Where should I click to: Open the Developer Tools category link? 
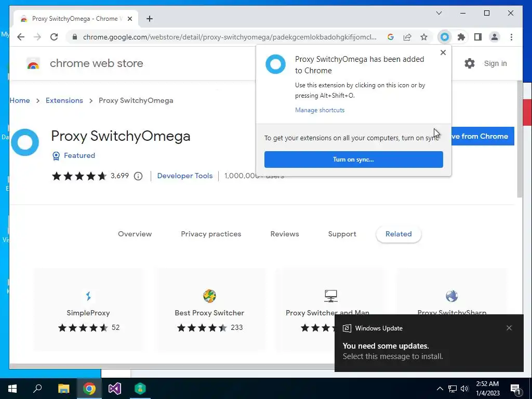tap(185, 176)
